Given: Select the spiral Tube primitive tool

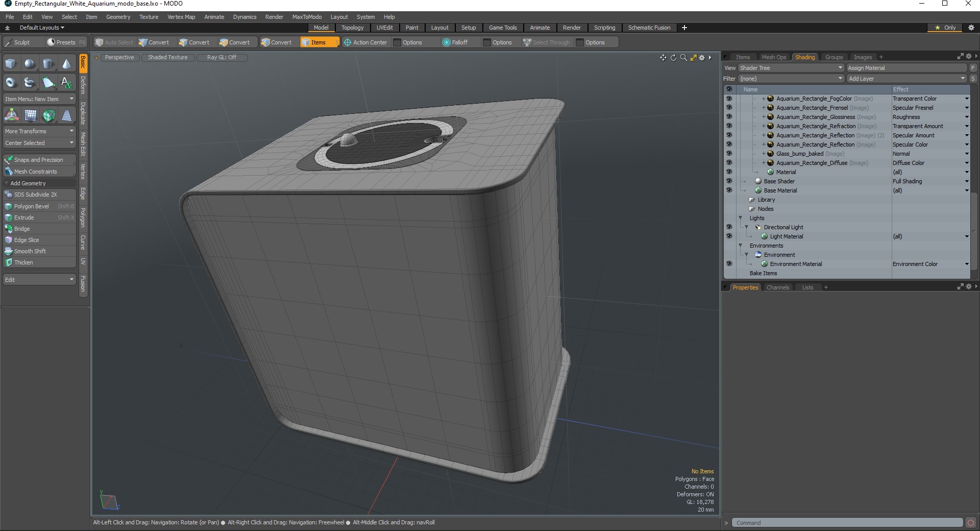Looking at the screenshot, I should (30, 82).
